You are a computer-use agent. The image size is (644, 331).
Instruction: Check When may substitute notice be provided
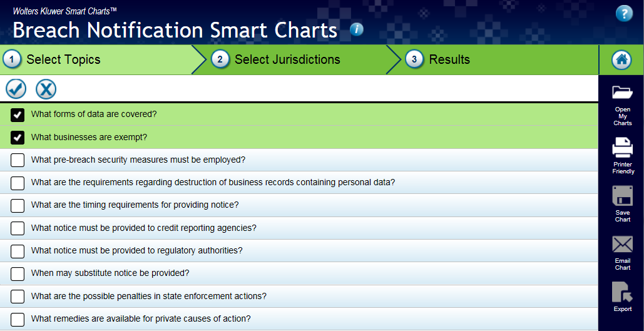pos(18,273)
